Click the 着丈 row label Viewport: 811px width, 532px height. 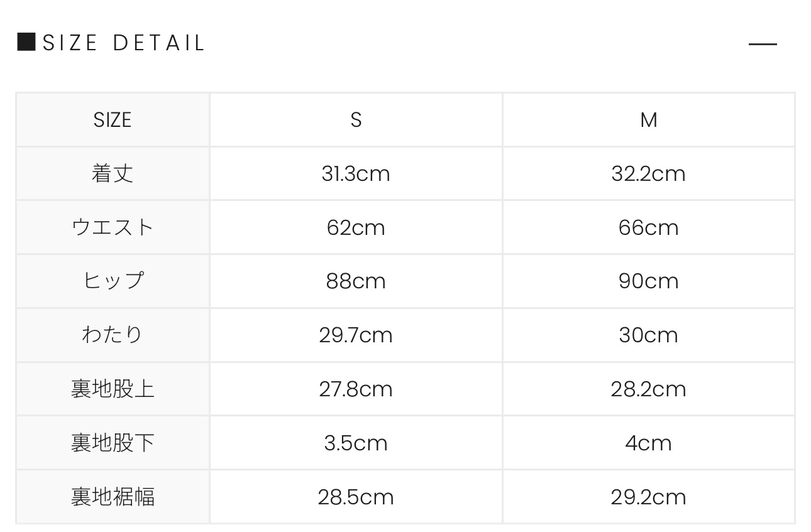pos(113,173)
